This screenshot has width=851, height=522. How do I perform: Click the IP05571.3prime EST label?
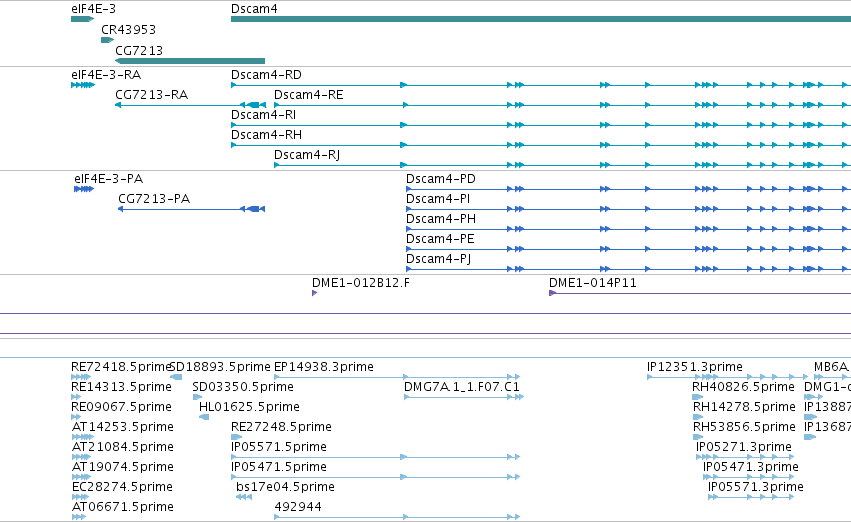[x=755, y=487]
